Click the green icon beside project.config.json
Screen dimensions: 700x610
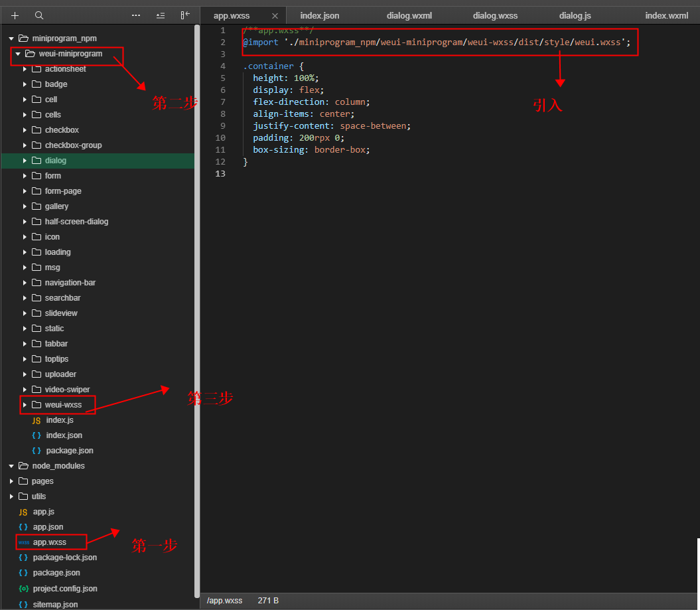23,589
